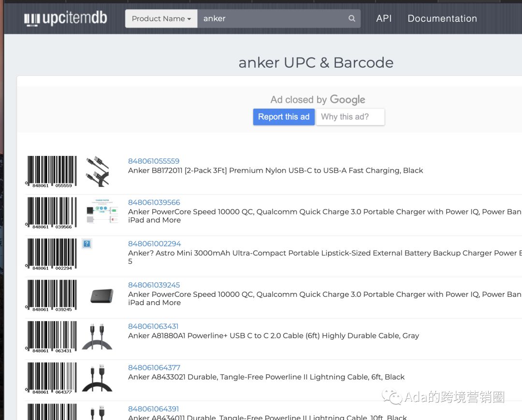Open UPC link 848061039245

(x=154, y=285)
